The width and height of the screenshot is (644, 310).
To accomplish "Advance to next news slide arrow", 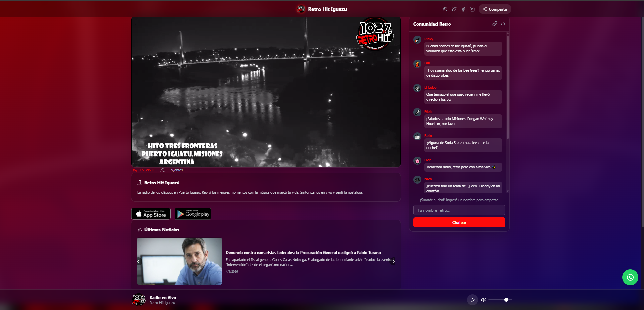I will (x=393, y=261).
